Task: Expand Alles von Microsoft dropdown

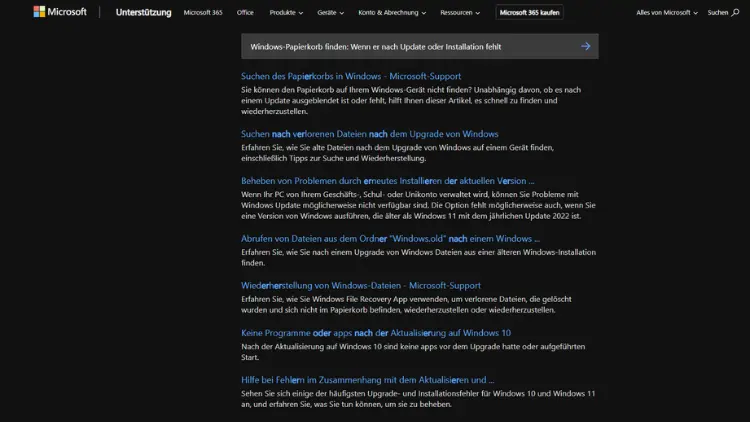Action: (667, 12)
